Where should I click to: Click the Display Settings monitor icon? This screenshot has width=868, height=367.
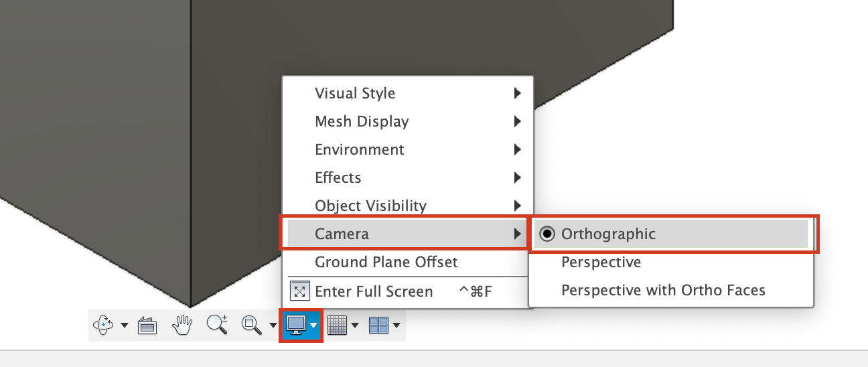point(295,325)
